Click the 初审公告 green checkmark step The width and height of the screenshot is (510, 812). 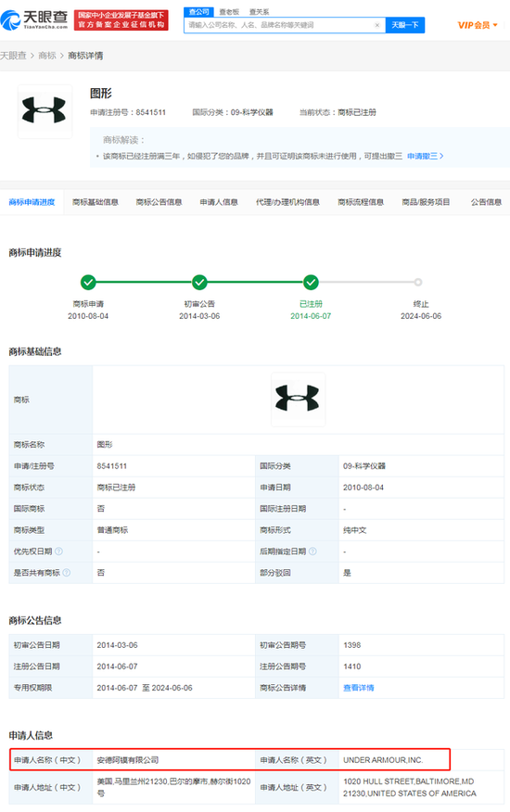[199, 282]
